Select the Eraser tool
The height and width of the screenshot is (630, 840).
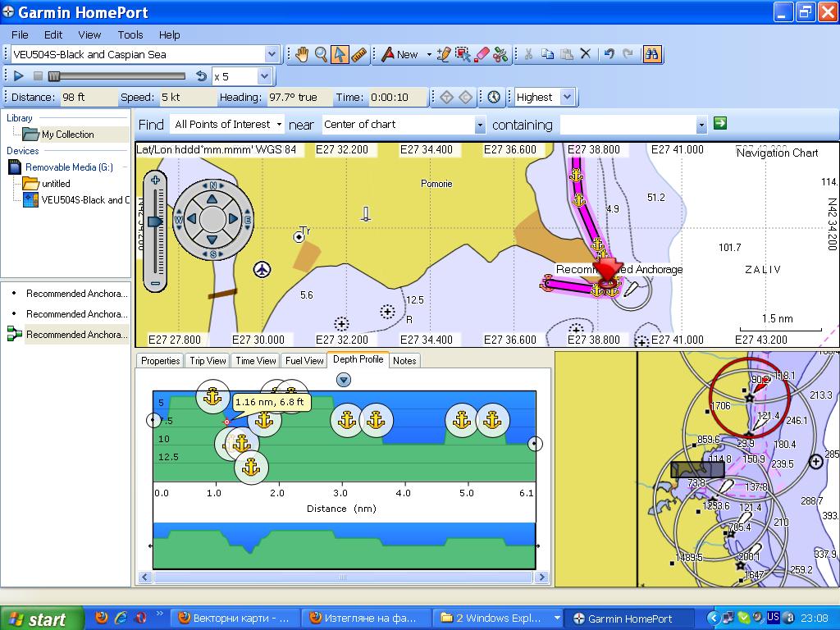click(x=482, y=55)
